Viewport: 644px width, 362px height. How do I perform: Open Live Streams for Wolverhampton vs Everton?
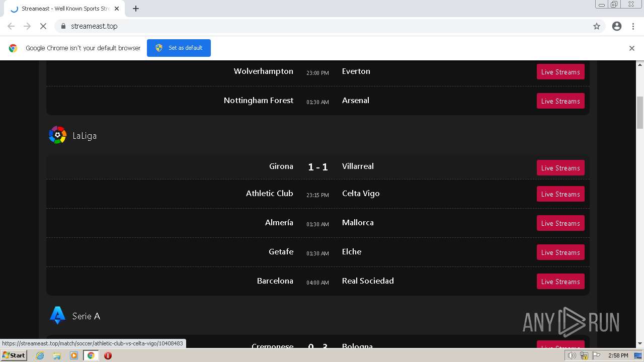coord(560,72)
